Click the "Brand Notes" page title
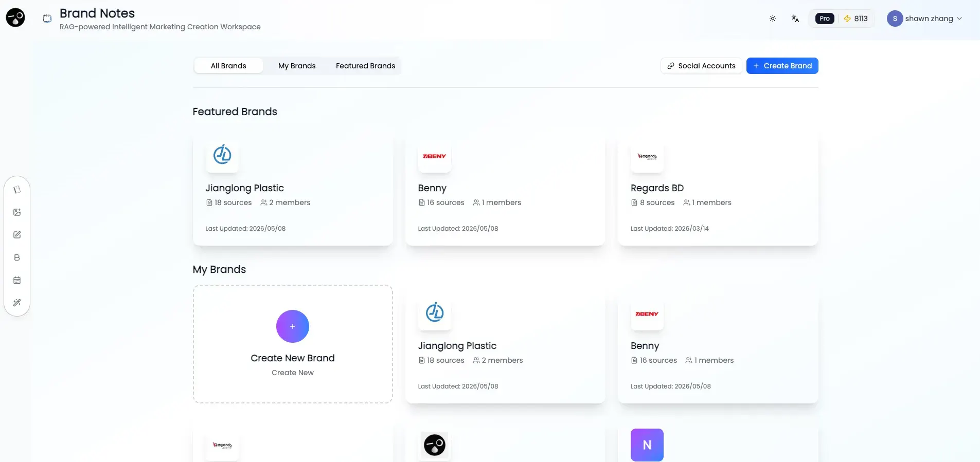 click(x=97, y=13)
